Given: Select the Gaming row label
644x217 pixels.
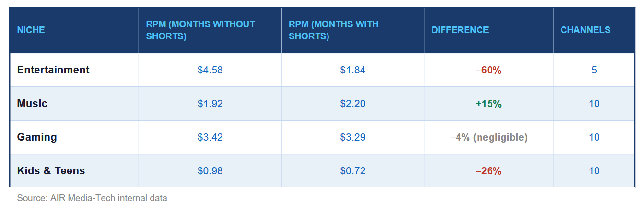Looking at the screenshot, I should click(x=37, y=137).
